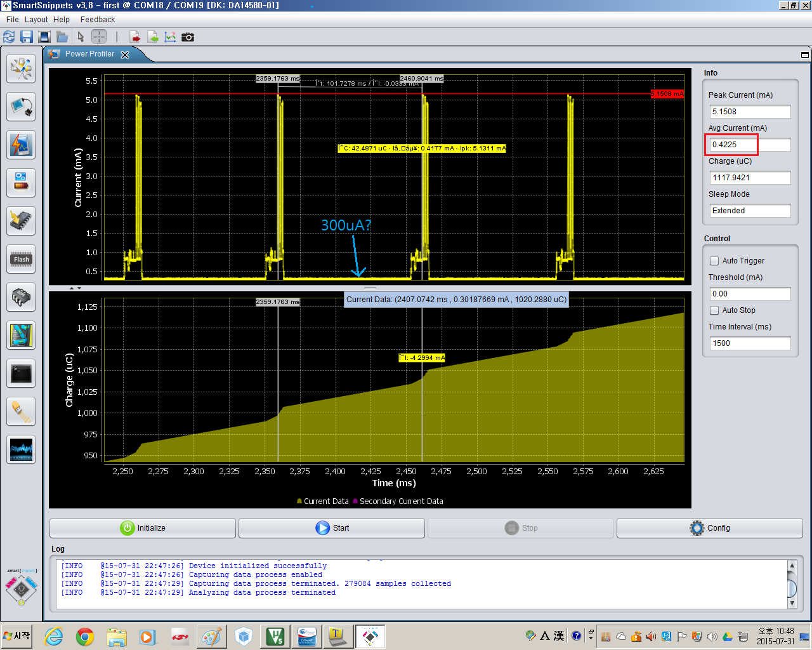The image size is (812, 650).
Task: Click the blue floppy disk save icon
Action: 27,37
